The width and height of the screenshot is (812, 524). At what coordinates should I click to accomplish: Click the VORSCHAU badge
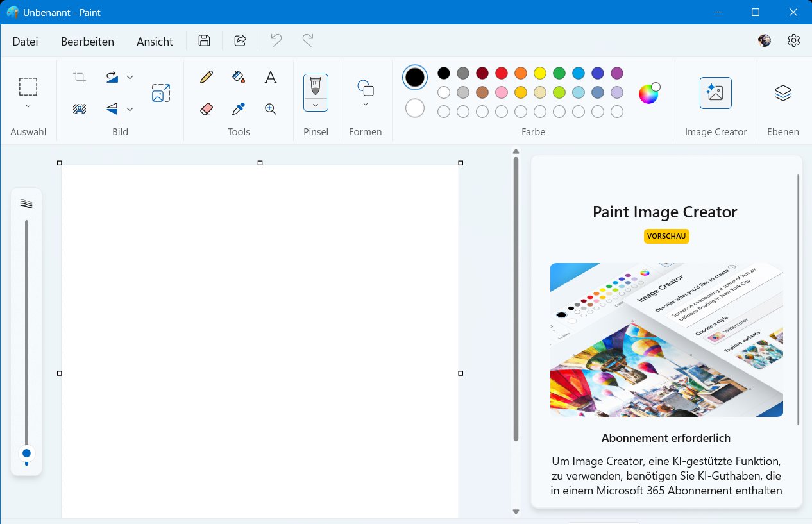666,236
